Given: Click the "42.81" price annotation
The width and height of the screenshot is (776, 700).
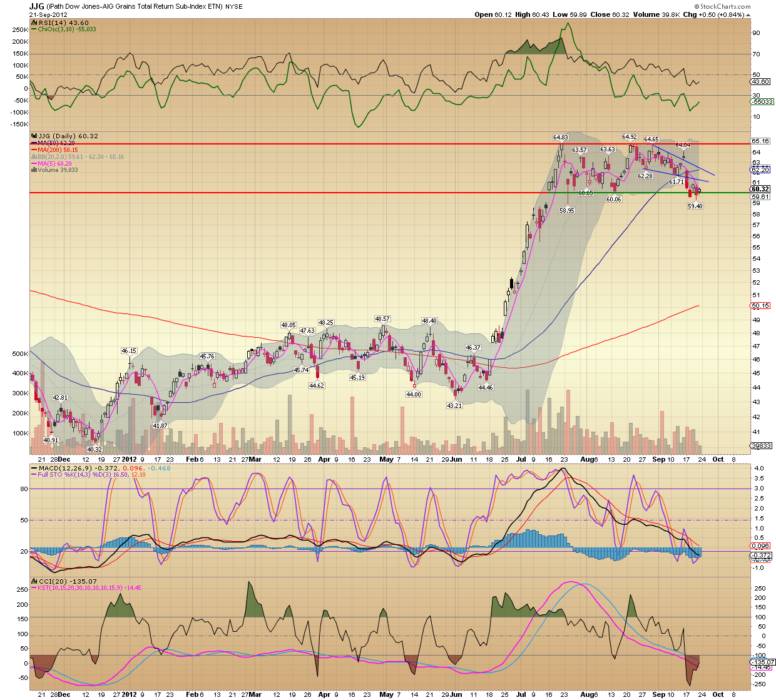Looking at the screenshot, I should 60,398.
